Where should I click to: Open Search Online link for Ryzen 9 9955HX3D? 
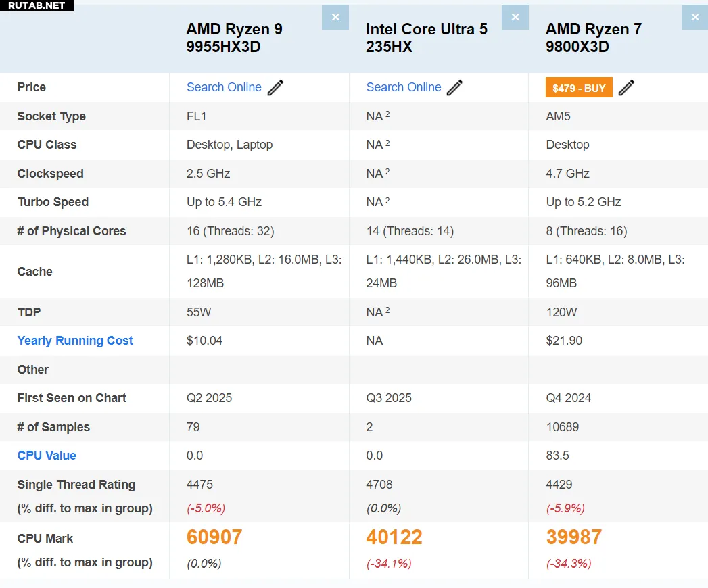(224, 87)
